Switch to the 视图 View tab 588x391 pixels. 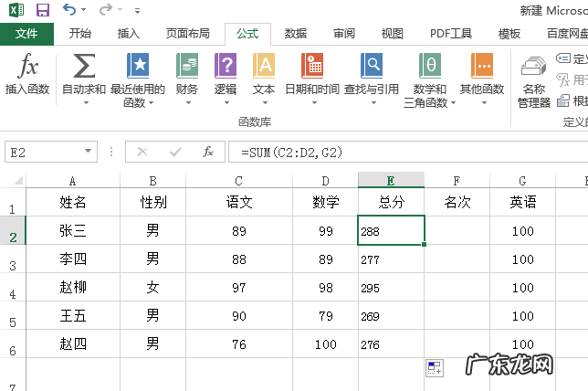click(393, 34)
